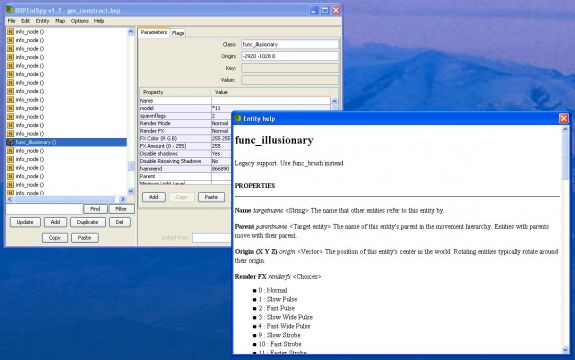
Task: Switch to the Flags tab
Action: [178, 33]
